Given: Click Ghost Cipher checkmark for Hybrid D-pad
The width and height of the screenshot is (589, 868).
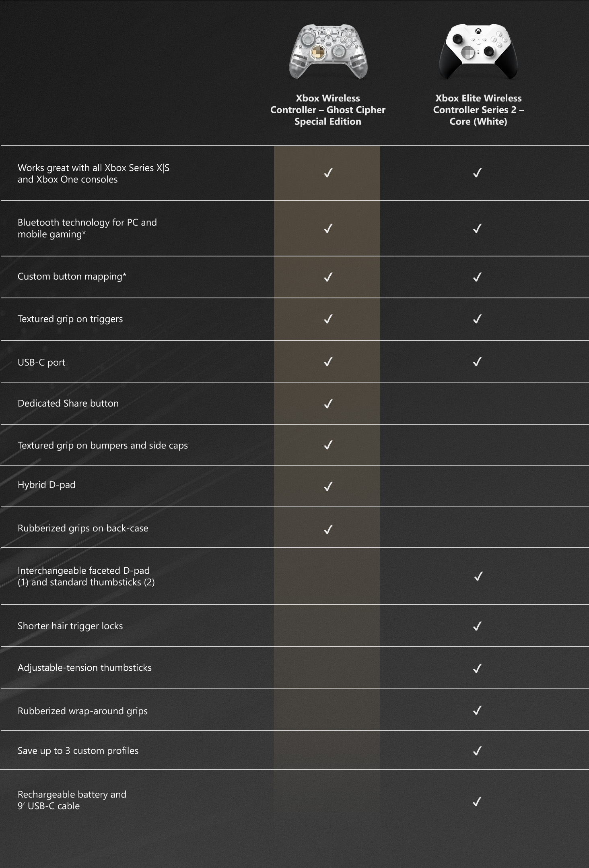Looking at the screenshot, I should [x=328, y=486].
